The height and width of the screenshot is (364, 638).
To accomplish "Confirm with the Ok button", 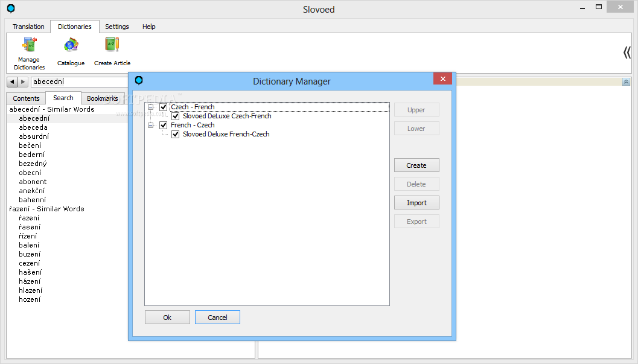I will pyautogui.click(x=167, y=318).
